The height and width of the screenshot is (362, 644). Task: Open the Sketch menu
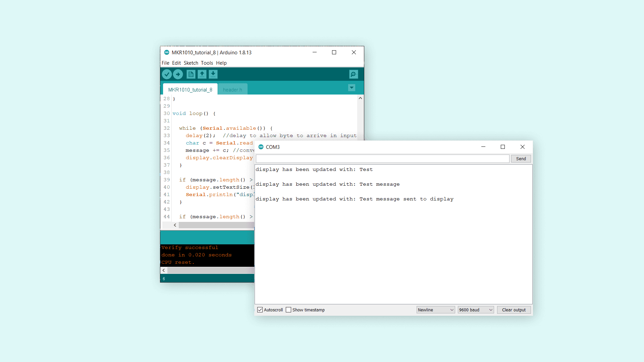click(x=191, y=63)
